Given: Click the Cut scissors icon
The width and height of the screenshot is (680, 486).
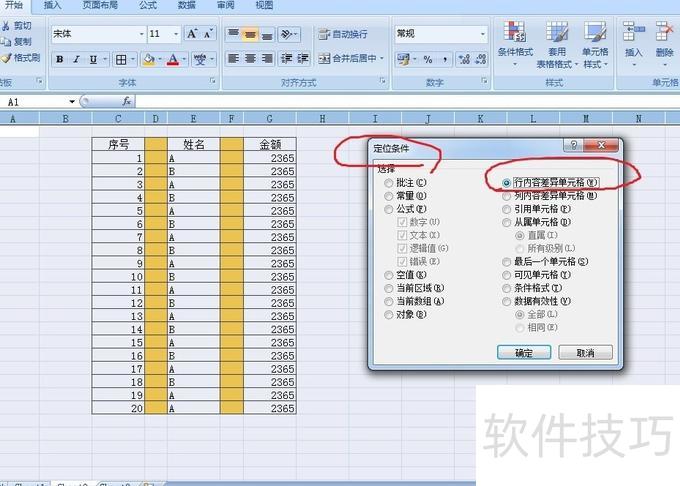Looking at the screenshot, I should [x=6, y=26].
